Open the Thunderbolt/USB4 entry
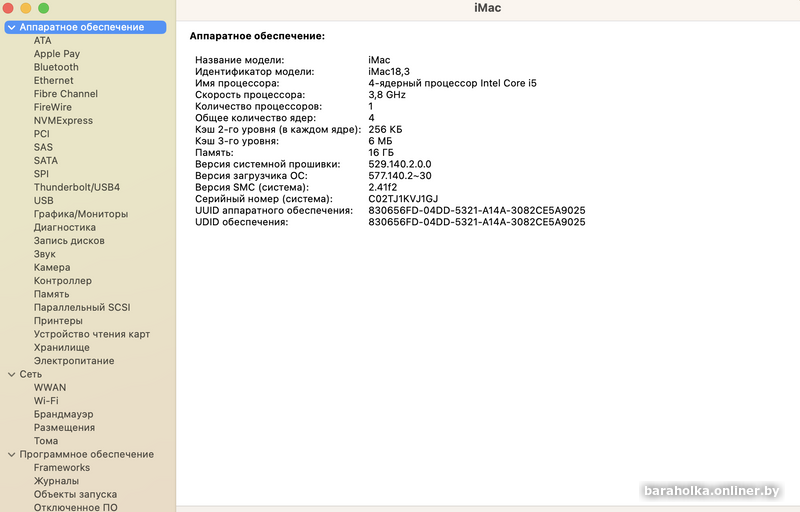Image resolution: width=800 pixels, height=512 pixels. (77, 187)
